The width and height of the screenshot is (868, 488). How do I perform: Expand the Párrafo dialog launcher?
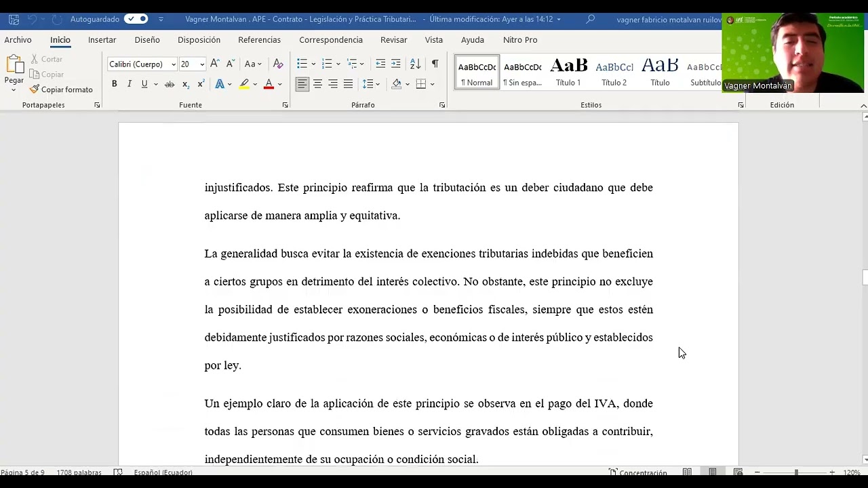pos(442,105)
